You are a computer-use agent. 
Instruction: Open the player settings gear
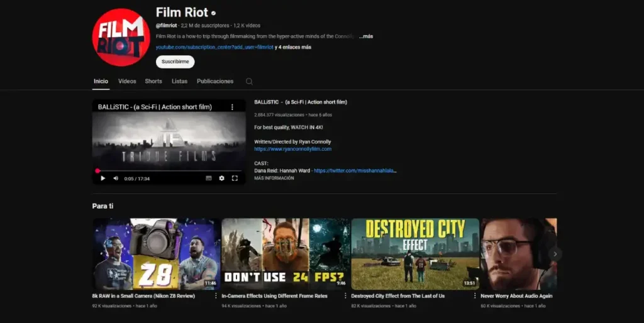[222, 178]
